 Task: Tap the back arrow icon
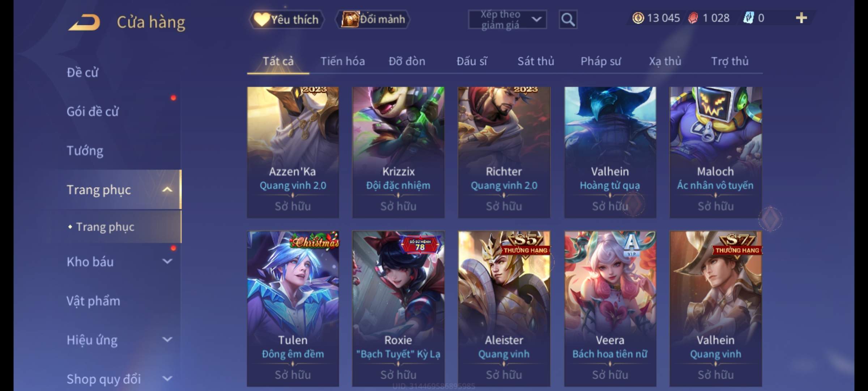[84, 22]
